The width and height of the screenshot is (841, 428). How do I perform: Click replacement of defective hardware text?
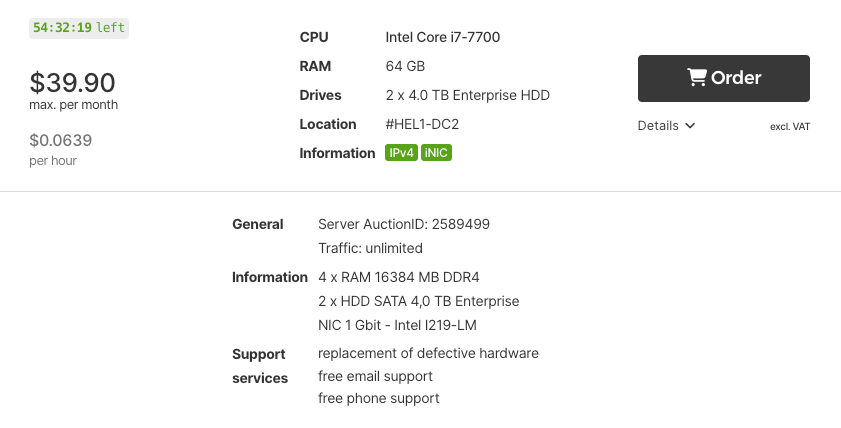tap(428, 353)
